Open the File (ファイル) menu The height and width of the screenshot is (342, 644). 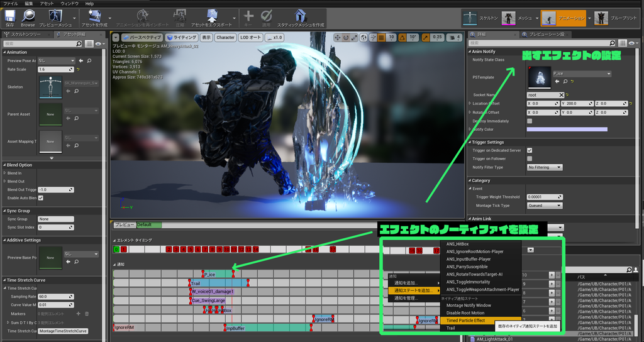pos(11,3)
